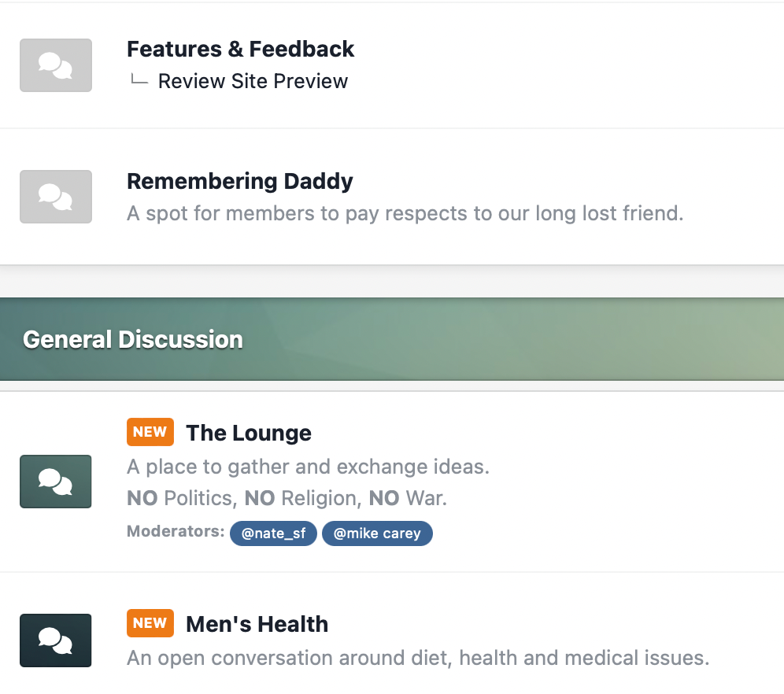
Task: Collapse the General Discussion category header
Action: pos(133,339)
